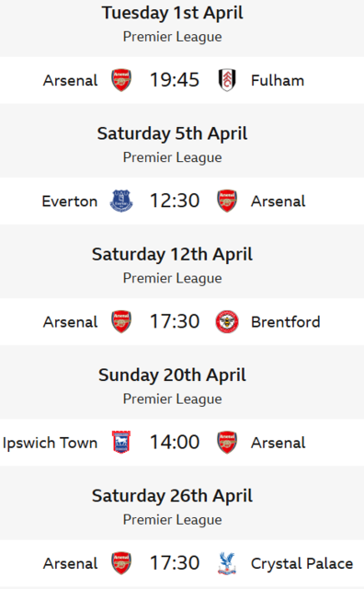Open the 17:30 Arsenal v Brentford kickoff
Viewport: 364px width, 589px height.
tap(175, 321)
